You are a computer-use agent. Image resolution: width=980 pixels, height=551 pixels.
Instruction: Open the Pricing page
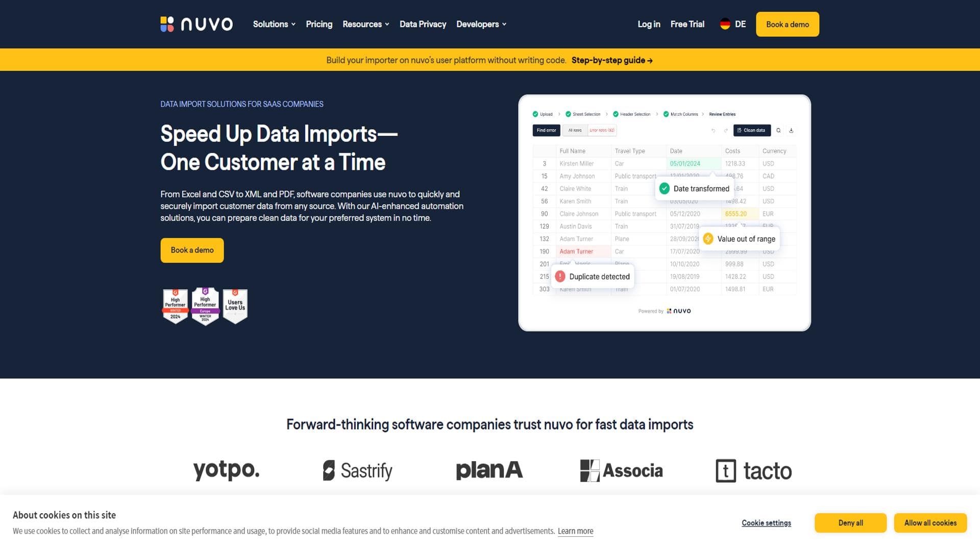pos(319,24)
